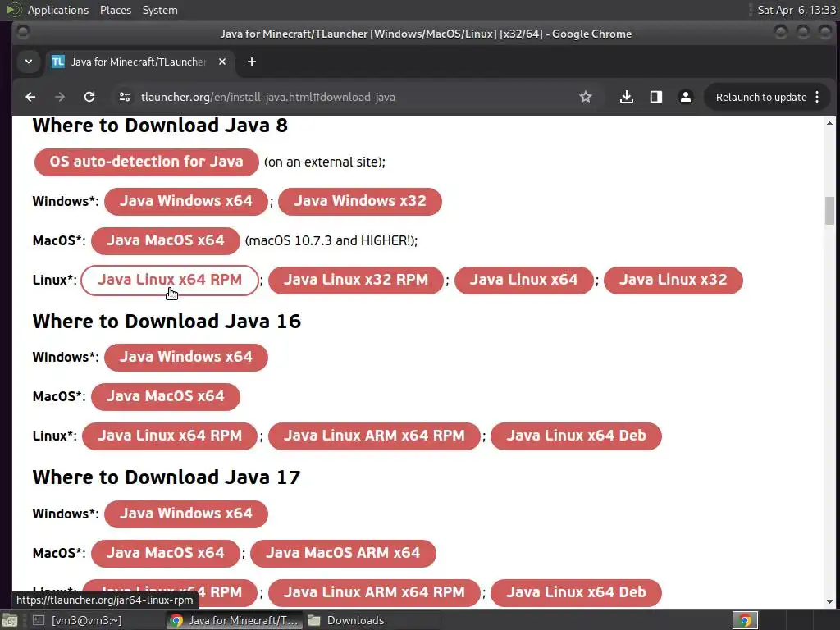The image size is (840, 630).
Task: Download Java 16 MacOS x64
Action: (166, 396)
